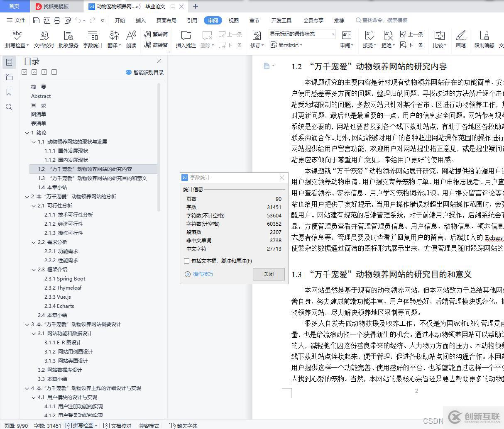504x429 pixels.
Task: Enable 包括文本框、脚注和尾注 checkbox
Action: [x=187, y=261]
